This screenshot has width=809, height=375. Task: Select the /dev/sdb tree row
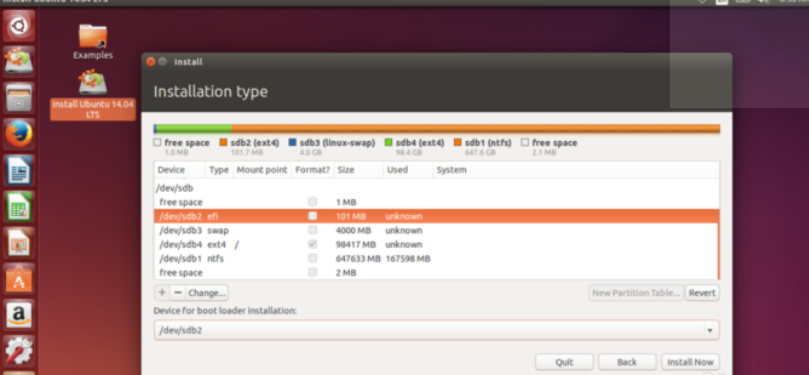pos(436,188)
